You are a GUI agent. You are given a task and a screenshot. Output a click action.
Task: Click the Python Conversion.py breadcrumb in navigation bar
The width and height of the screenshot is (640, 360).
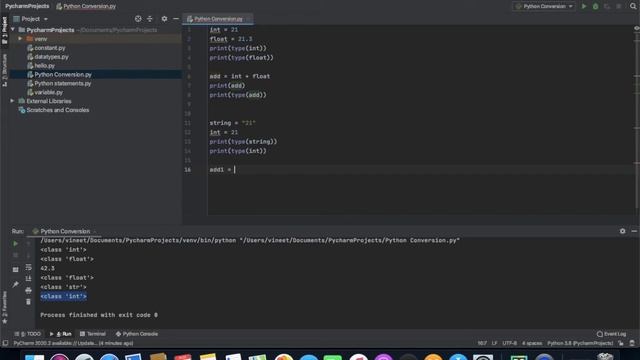point(89,6)
